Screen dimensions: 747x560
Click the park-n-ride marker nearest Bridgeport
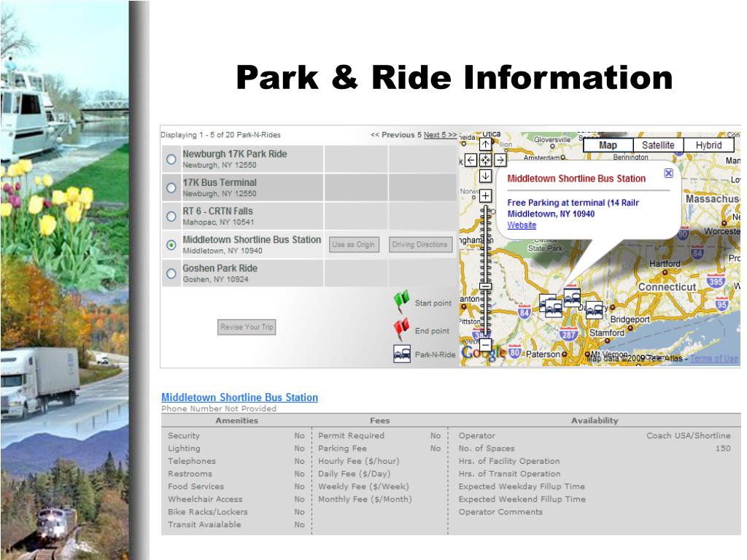[594, 310]
